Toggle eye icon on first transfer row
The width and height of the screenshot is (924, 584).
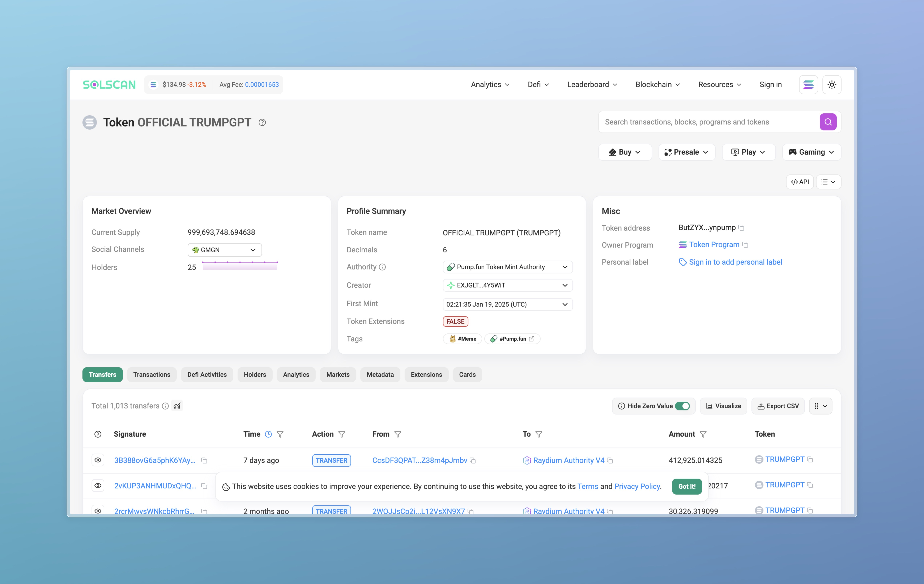[x=98, y=460]
